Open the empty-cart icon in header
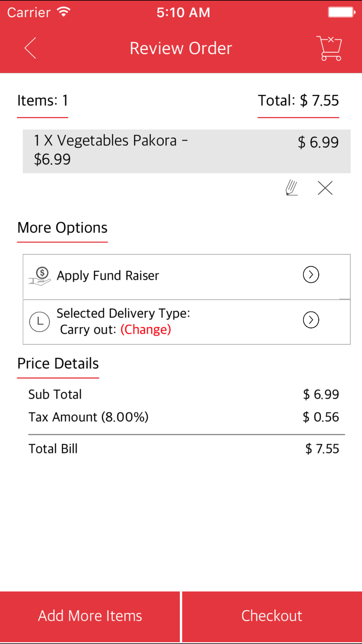This screenshot has width=362, height=644. pos(329,48)
